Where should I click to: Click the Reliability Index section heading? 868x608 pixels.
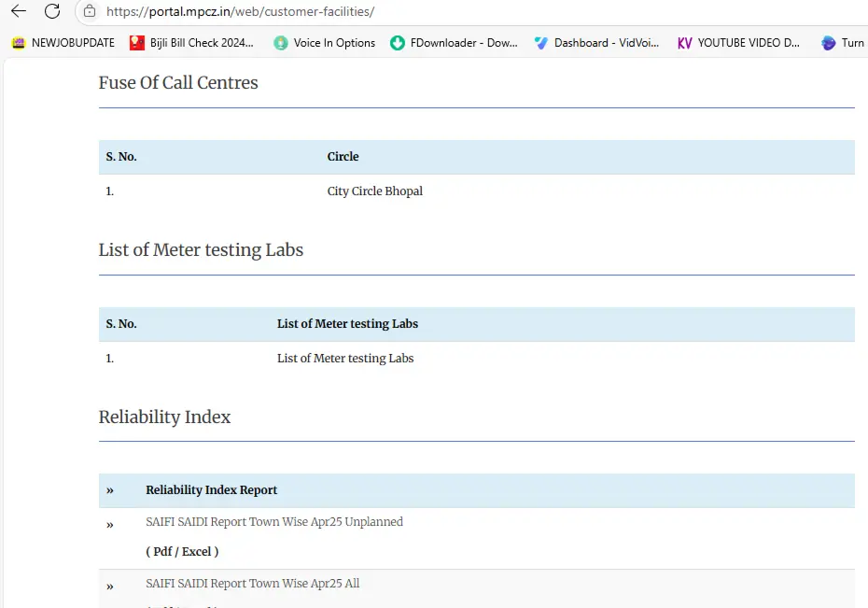coord(164,417)
